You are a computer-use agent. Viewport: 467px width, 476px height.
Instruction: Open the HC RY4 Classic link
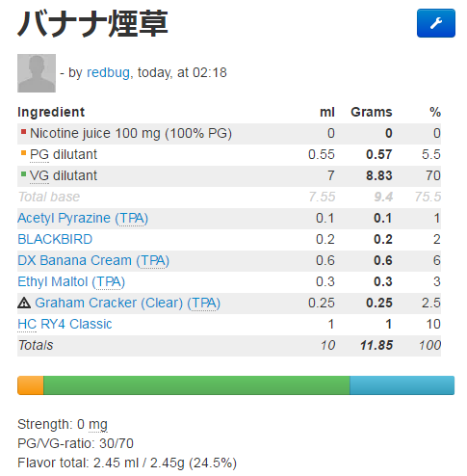click(x=65, y=324)
